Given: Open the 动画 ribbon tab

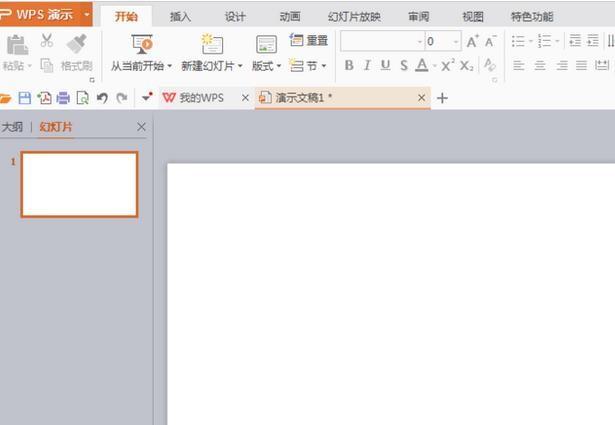Looking at the screenshot, I should [x=290, y=16].
